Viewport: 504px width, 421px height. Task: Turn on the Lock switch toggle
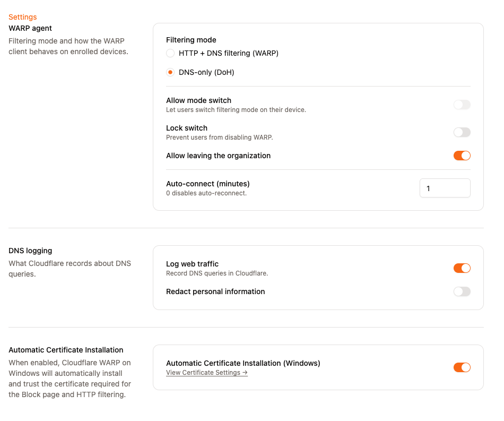pyautogui.click(x=462, y=132)
